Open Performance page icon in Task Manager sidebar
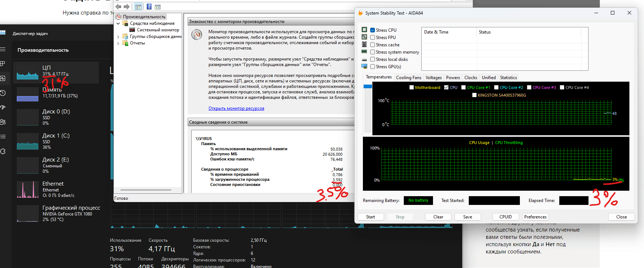 [x=3, y=78]
